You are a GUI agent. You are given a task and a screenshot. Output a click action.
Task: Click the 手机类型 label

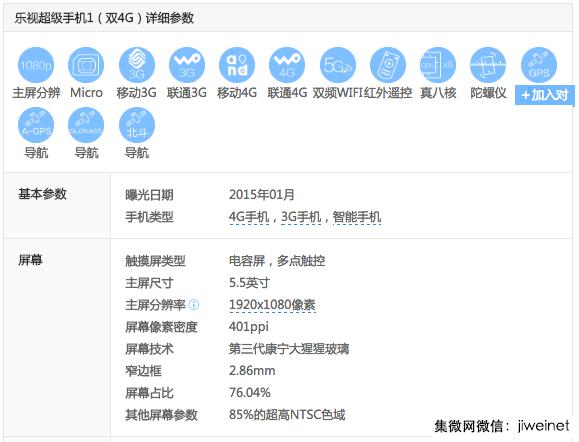[x=149, y=217]
